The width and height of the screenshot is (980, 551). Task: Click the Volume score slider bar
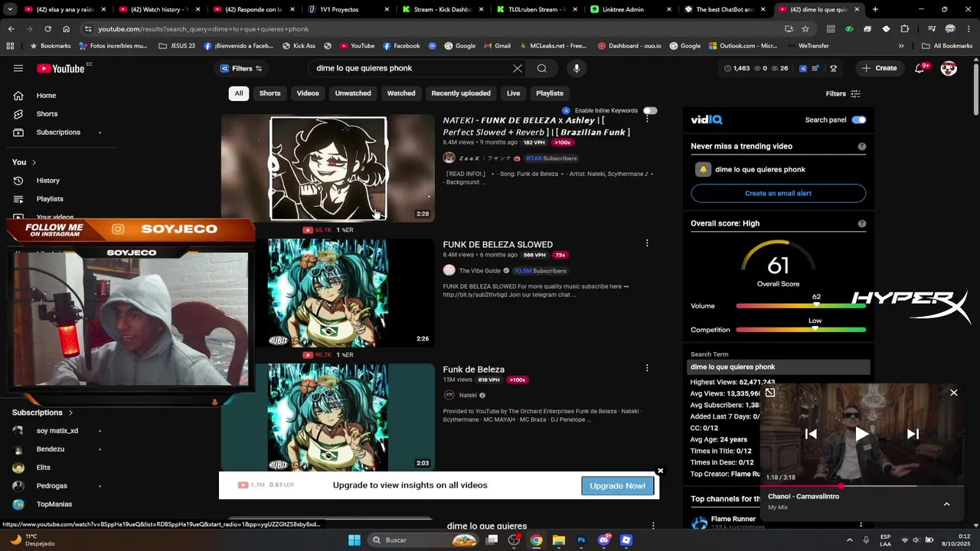(x=801, y=305)
